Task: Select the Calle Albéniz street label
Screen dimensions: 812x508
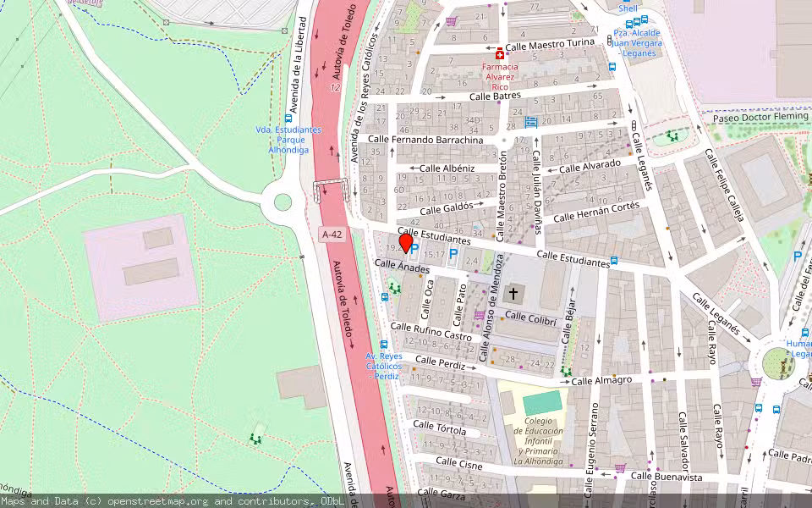Action: 447,168
